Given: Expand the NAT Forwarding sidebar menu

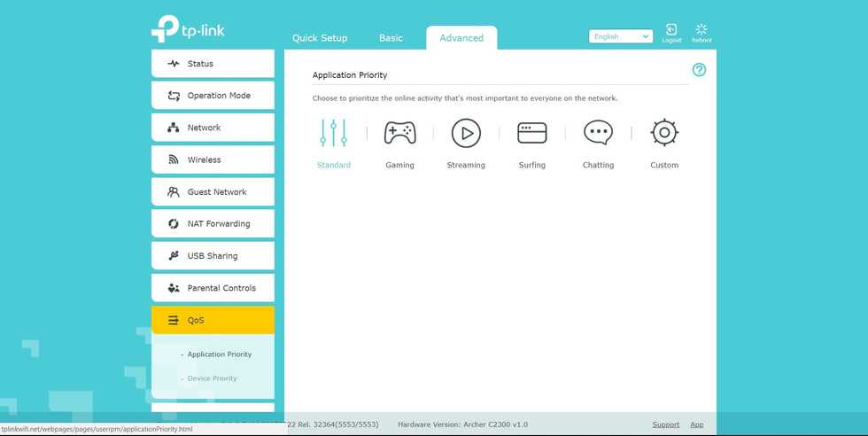Looking at the screenshot, I should pos(213,224).
